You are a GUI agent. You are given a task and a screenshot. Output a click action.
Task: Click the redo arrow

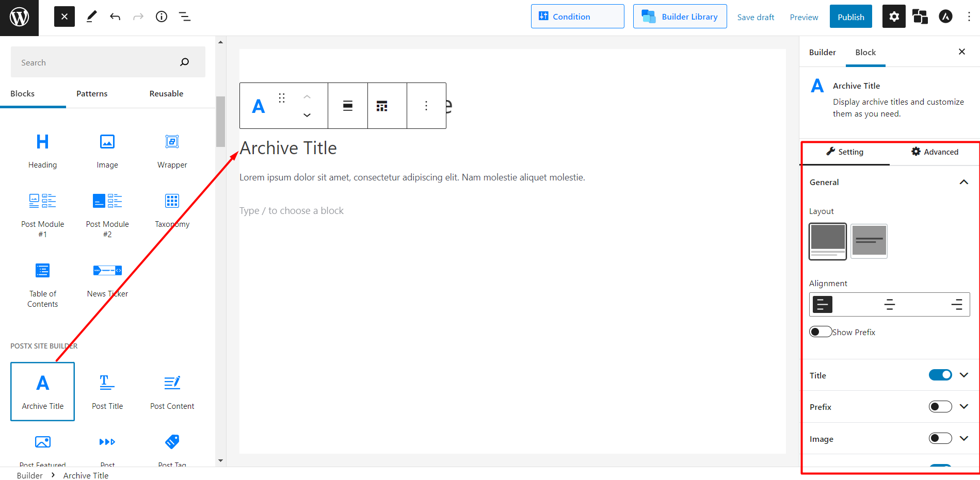pos(138,16)
